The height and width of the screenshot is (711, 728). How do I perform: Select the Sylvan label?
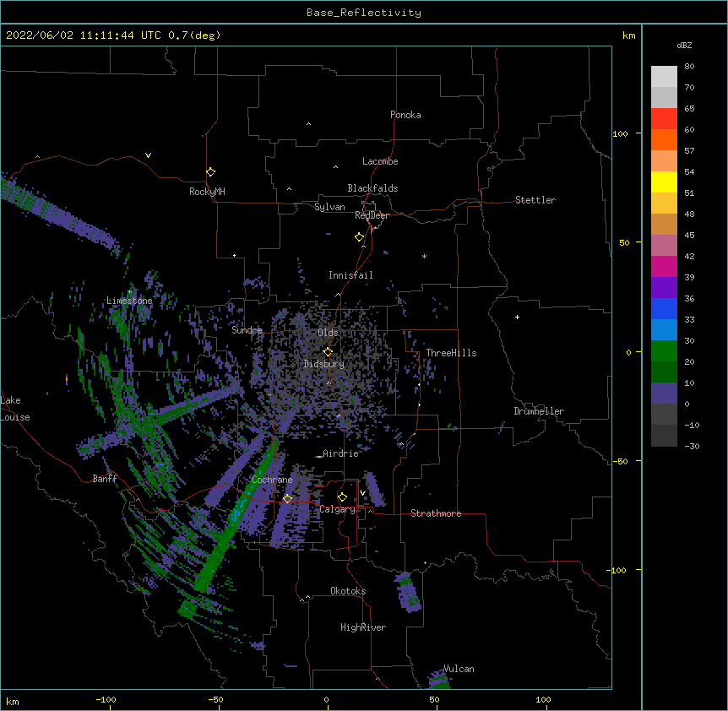click(x=329, y=207)
